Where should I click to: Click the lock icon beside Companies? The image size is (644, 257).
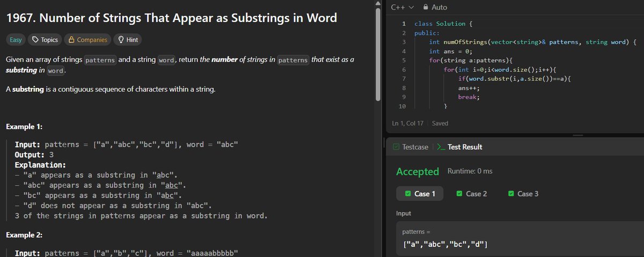(x=71, y=40)
